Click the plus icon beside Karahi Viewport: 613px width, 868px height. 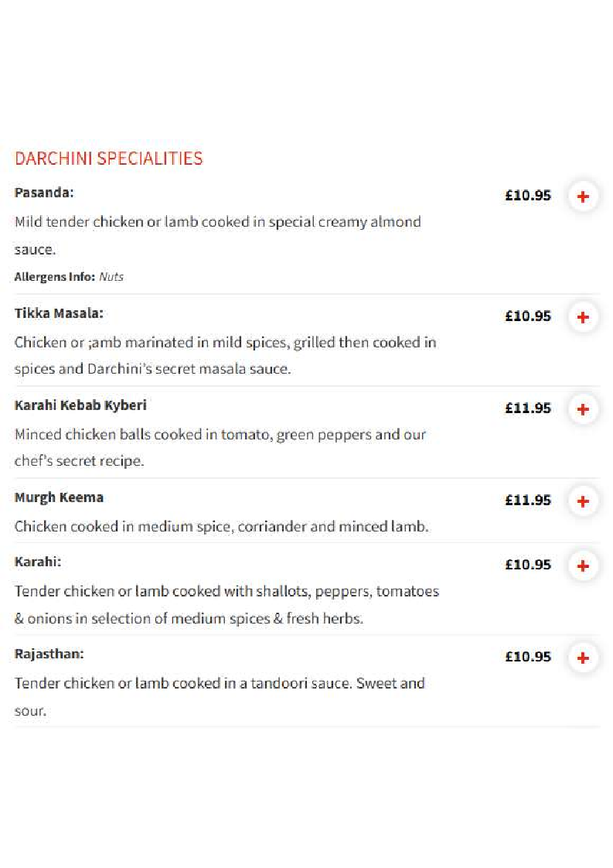tap(583, 566)
